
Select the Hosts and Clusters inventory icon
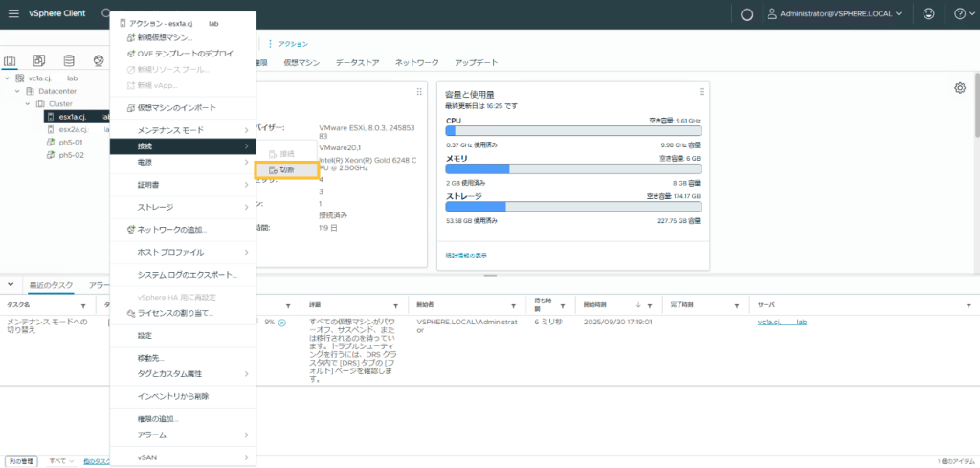click(x=11, y=62)
